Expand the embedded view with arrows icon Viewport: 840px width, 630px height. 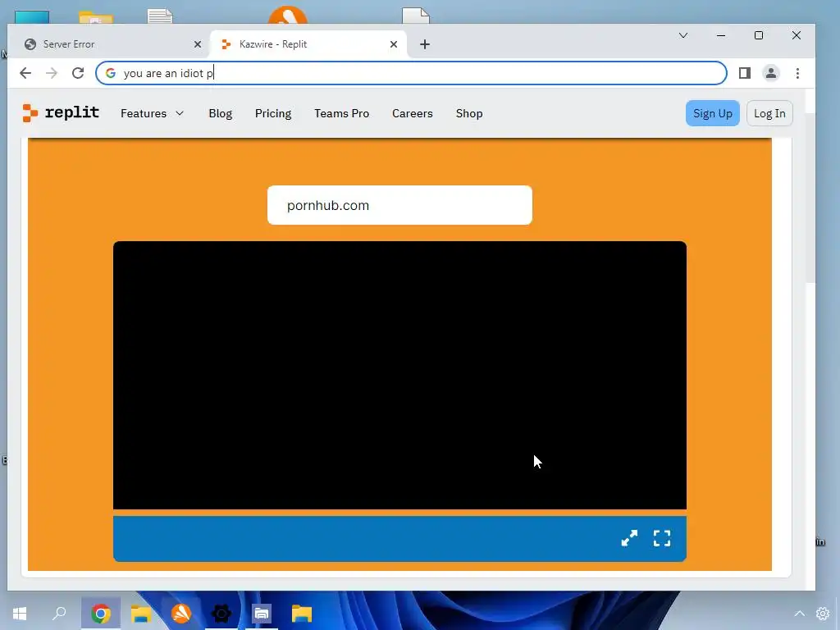(x=629, y=538)
